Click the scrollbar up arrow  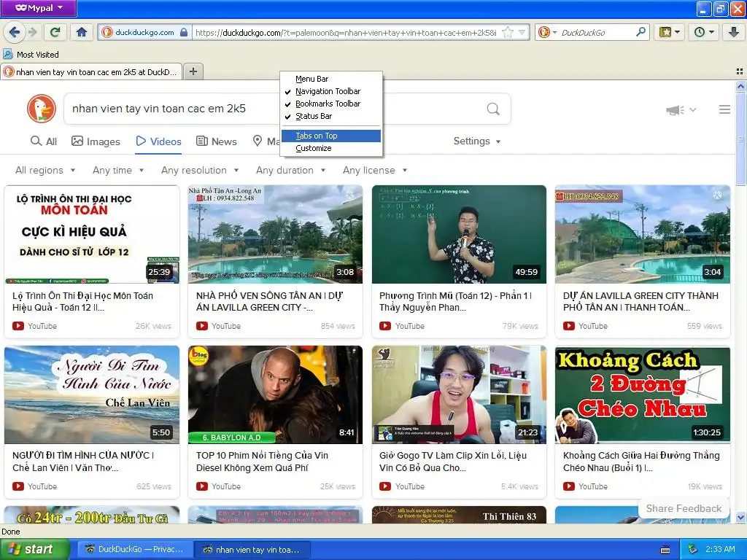click(x=740, y=86)
